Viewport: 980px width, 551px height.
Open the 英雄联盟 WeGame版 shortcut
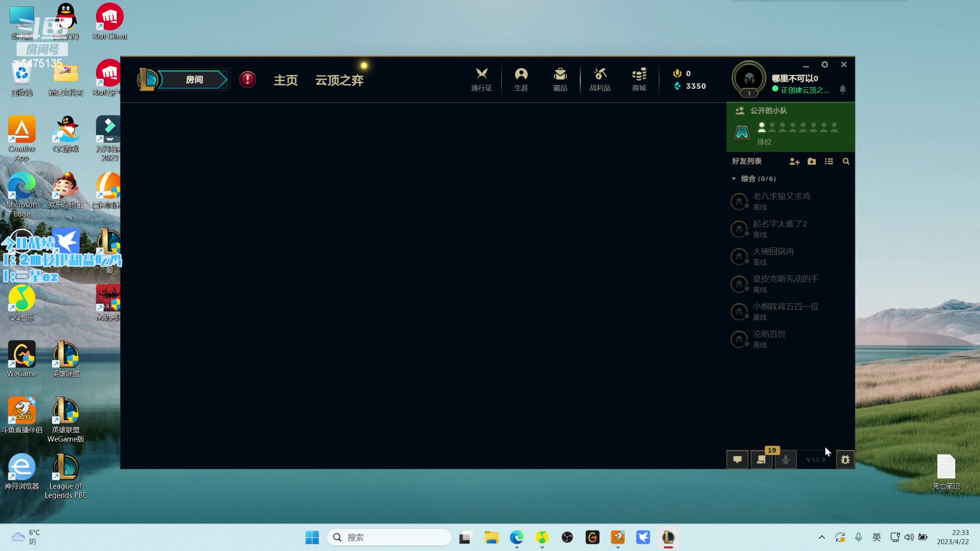click(x=66, y=420)
